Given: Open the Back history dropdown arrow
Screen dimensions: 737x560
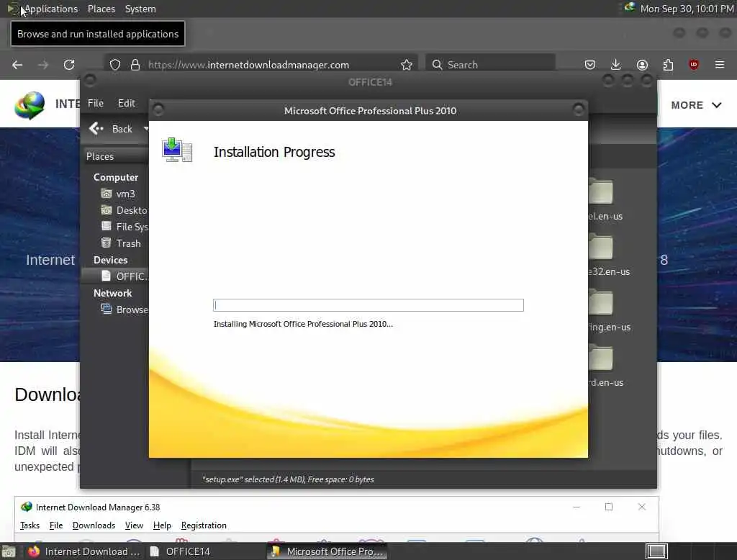Looking at the screenshot, I should pyautogui.click(x=145, y=128).
